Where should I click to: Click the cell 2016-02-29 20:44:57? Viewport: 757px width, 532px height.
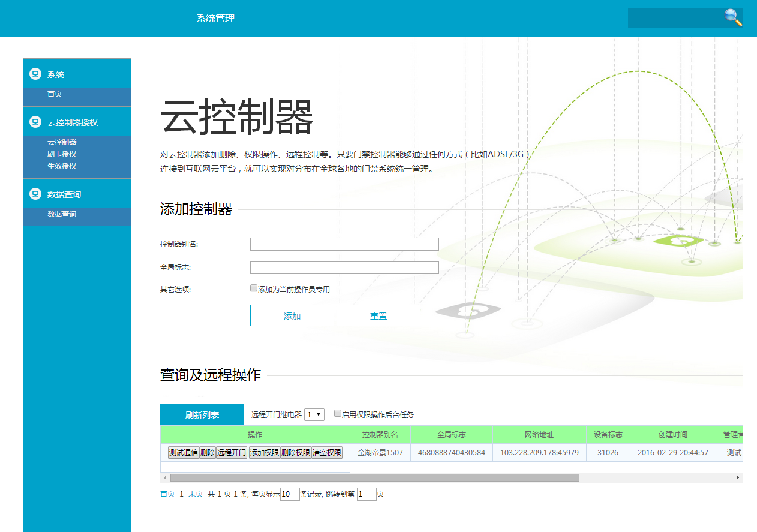pos(673,453)
